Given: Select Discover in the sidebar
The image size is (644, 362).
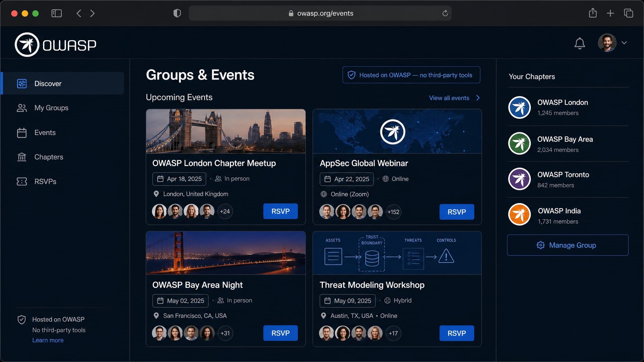Looking at the screenshot, I should pyautogui.click(x=62, y=83).
